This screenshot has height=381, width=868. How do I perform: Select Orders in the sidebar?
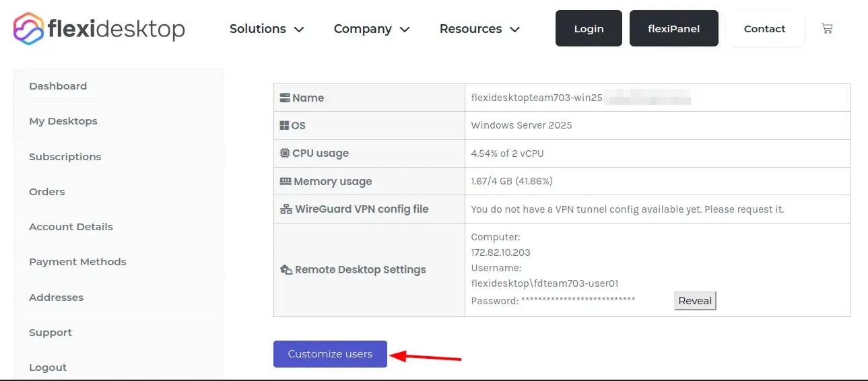(x=118, y=192)
